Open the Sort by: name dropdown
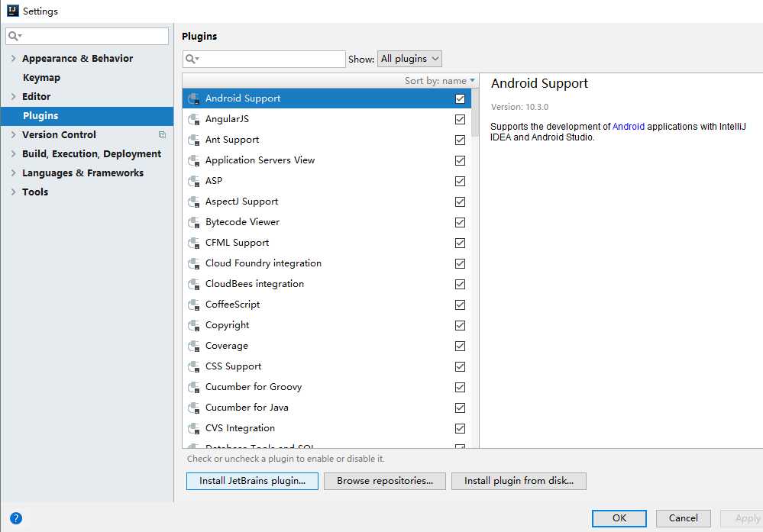The width and height of the screenshot is (763, 532). (x=439, y=81)
